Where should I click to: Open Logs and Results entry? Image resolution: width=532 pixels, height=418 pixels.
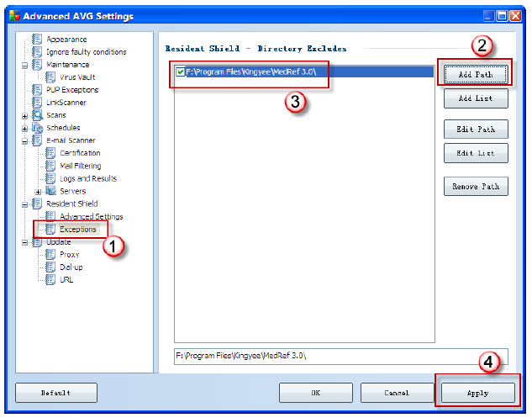pos(88,178)
